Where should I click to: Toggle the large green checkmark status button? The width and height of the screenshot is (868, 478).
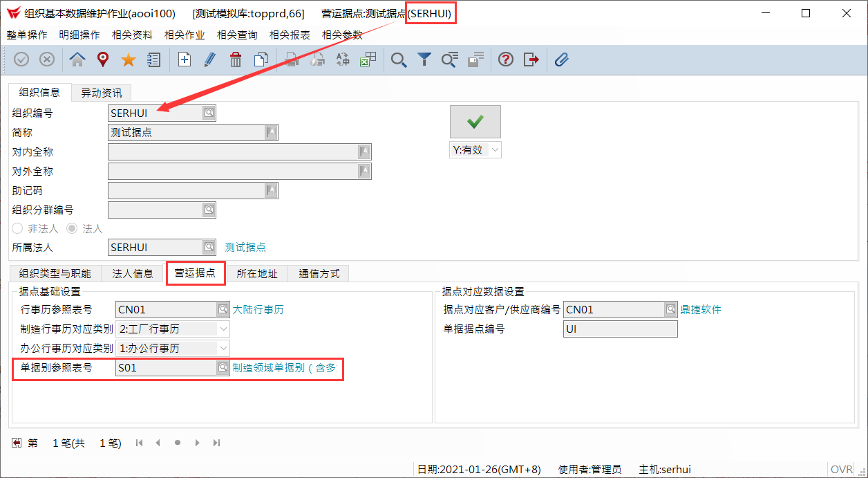click(x=475, y=122)
